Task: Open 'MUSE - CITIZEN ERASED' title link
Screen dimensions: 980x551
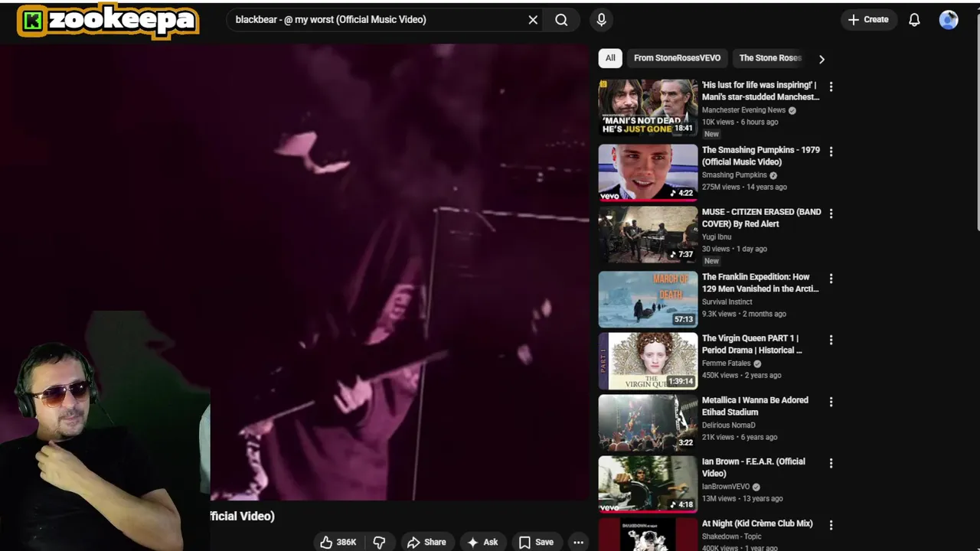Action: 761,218
